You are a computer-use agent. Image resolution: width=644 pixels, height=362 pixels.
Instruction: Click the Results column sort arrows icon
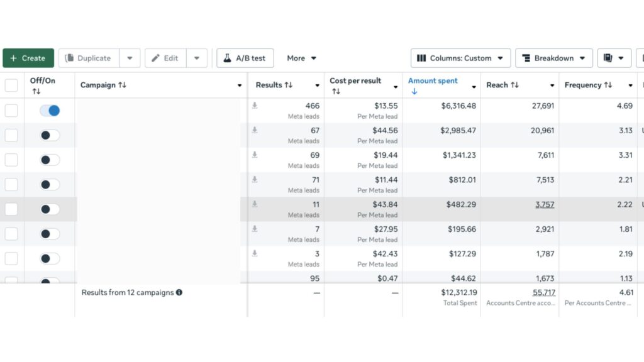click(289, 85)
